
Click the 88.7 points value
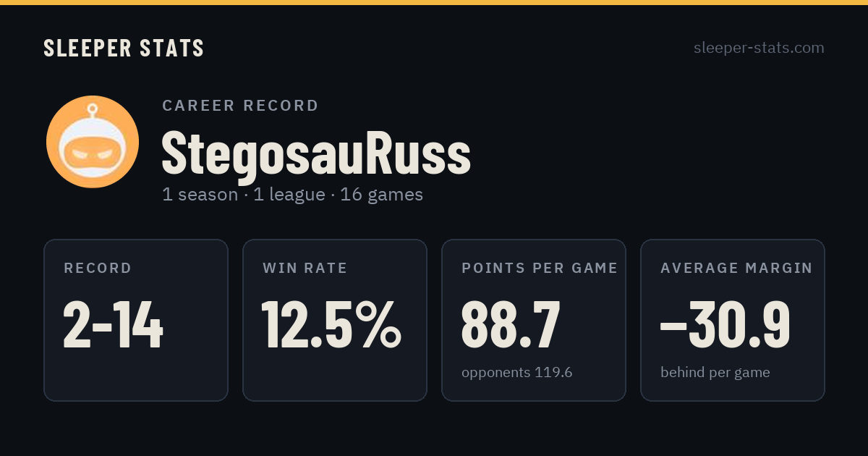point(511,324)
